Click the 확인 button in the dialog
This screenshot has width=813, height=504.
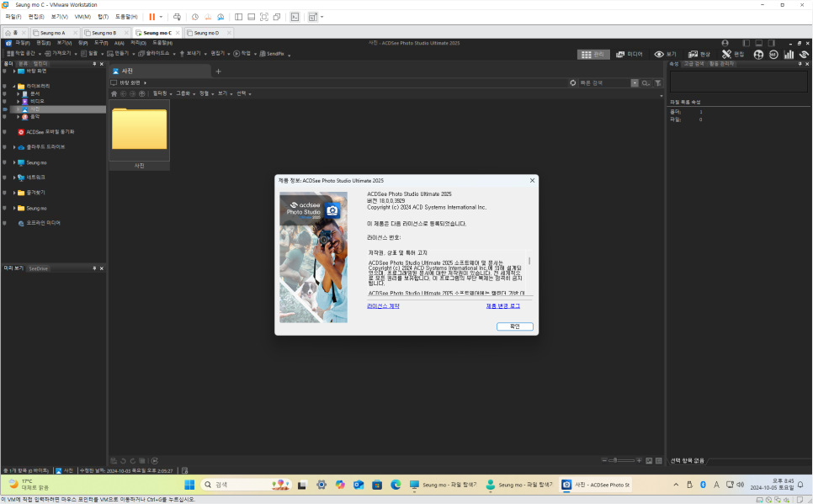(x=514, y=326)
